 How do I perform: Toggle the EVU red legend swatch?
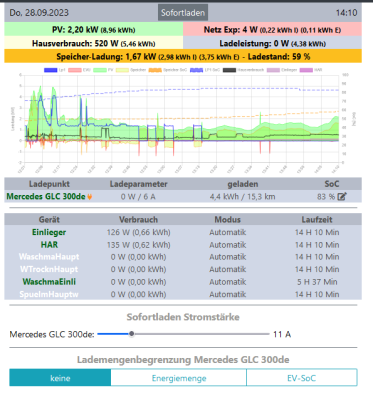tap(75, 70)
